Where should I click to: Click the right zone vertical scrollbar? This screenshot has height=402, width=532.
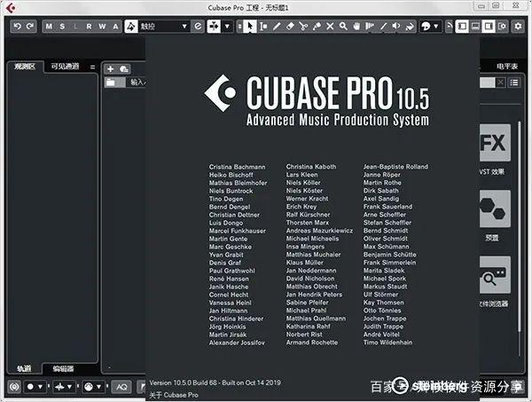point(520,225)
